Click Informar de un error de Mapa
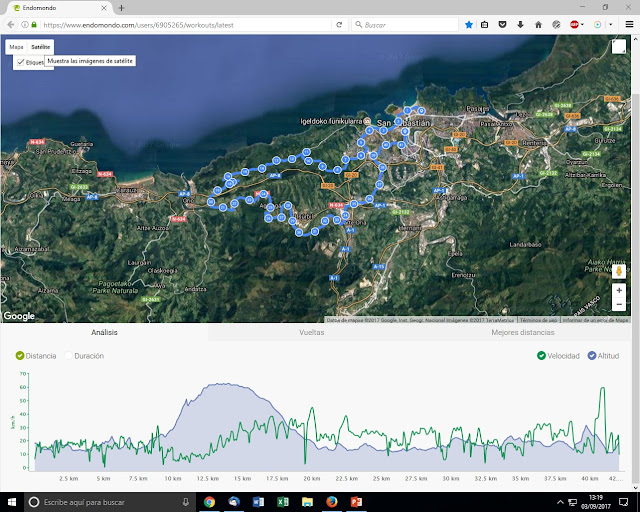This screenshot has width=640, height=512. pyautogui.click(x=596, y=320)
